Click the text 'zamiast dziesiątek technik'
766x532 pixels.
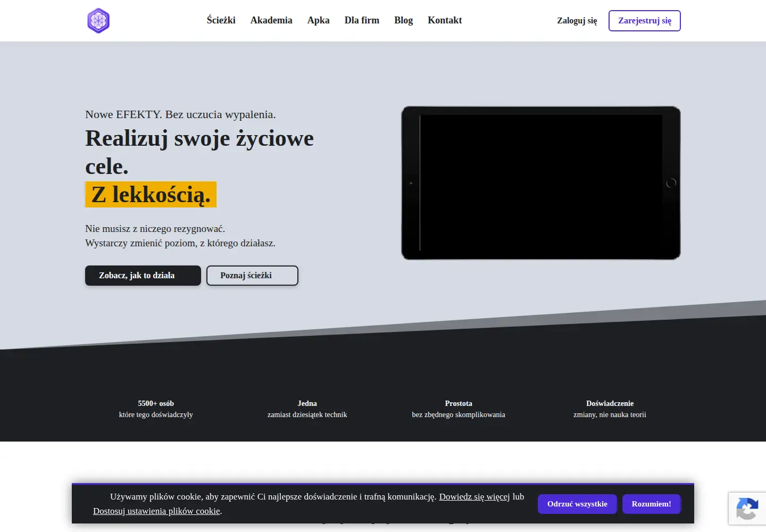(307, 414)
